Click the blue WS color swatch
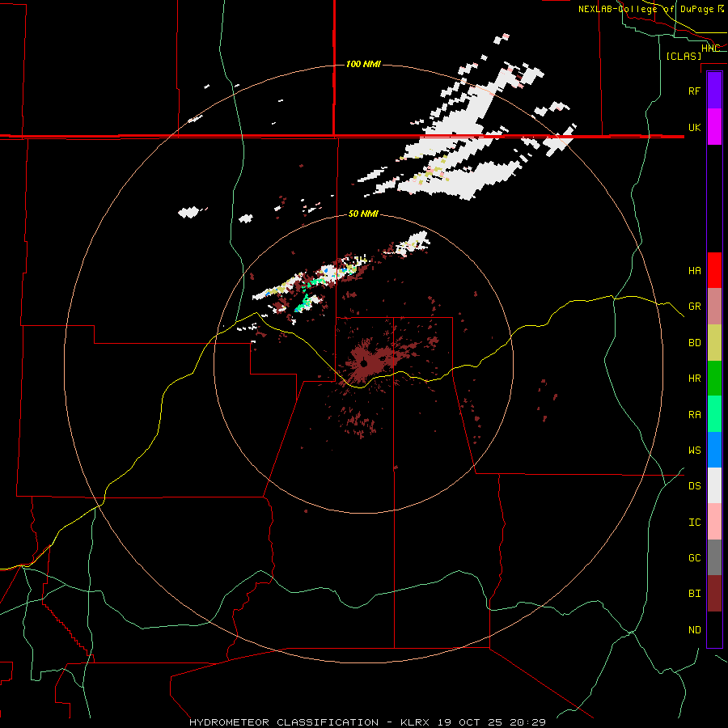The height and width of the screenshot is (728, 728). (x=714, y=450)
